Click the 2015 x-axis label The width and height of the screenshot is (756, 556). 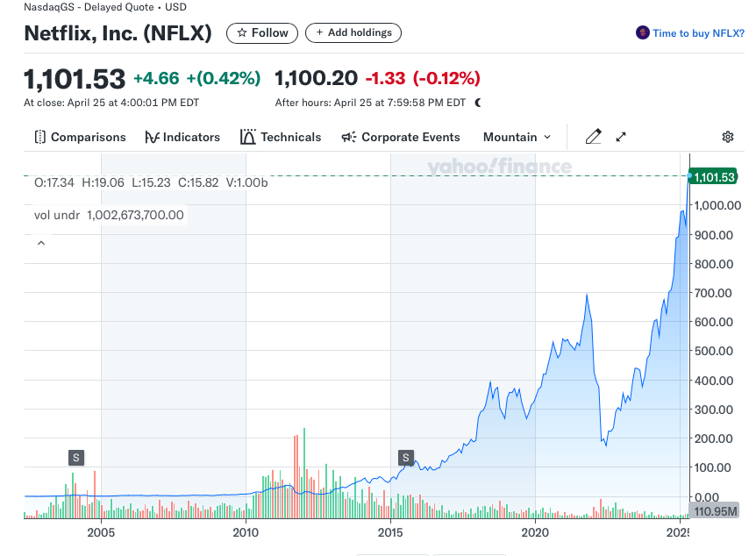pyautogui.click(x=390, y=533)
